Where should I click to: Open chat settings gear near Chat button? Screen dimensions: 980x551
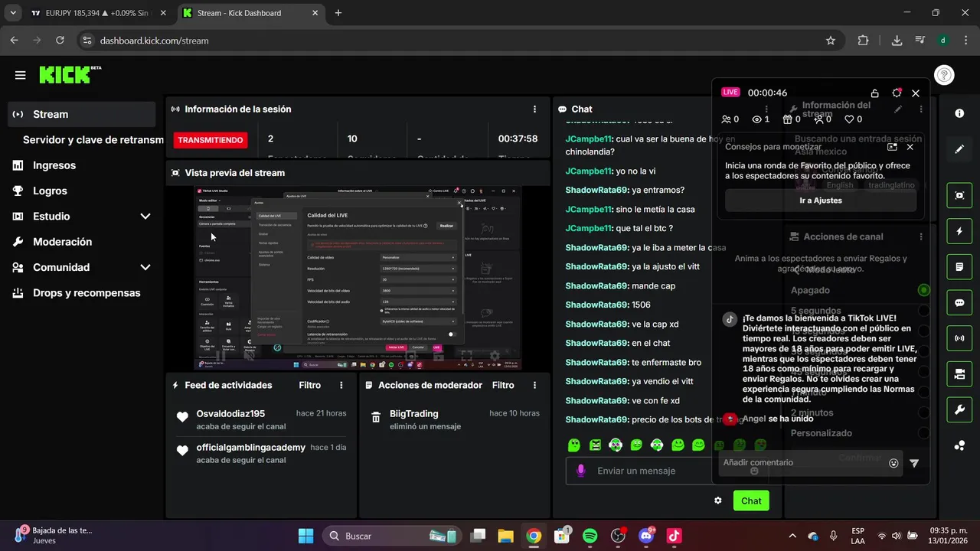[x=718, y=500]
